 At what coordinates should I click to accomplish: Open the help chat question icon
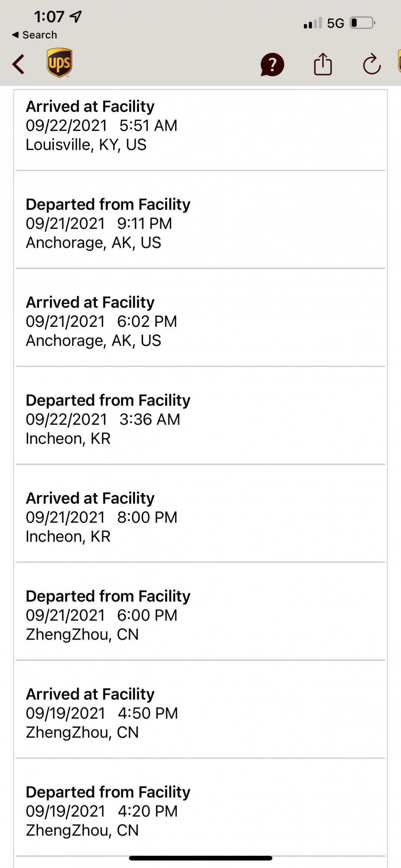[x=272, y=65]
